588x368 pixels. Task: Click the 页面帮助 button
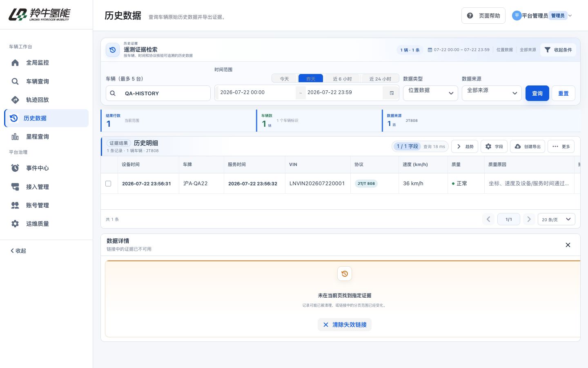(x=483, y=16)
